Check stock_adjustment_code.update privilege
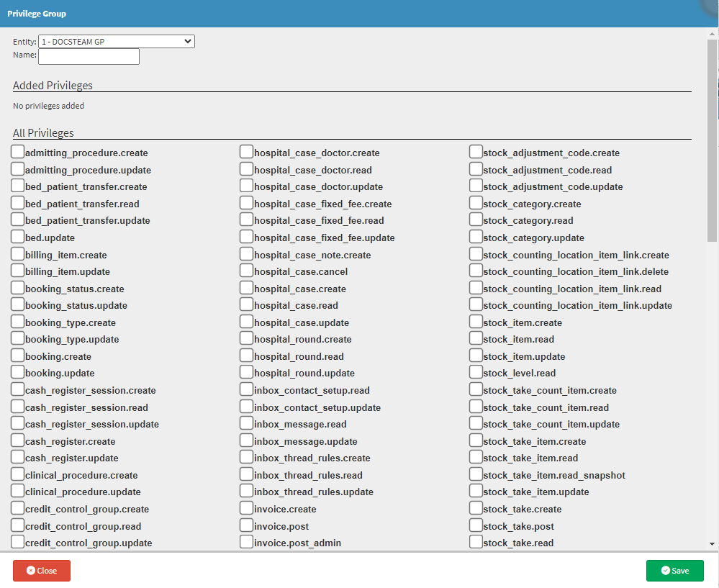Screen dimensions: 719x588 click(476, 186)
